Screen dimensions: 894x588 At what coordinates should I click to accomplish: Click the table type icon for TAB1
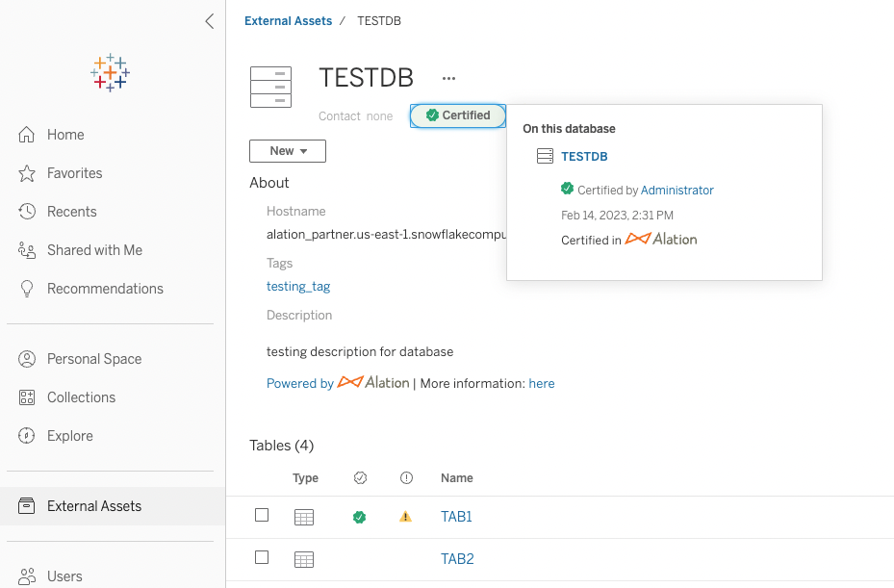click(304, 518)
